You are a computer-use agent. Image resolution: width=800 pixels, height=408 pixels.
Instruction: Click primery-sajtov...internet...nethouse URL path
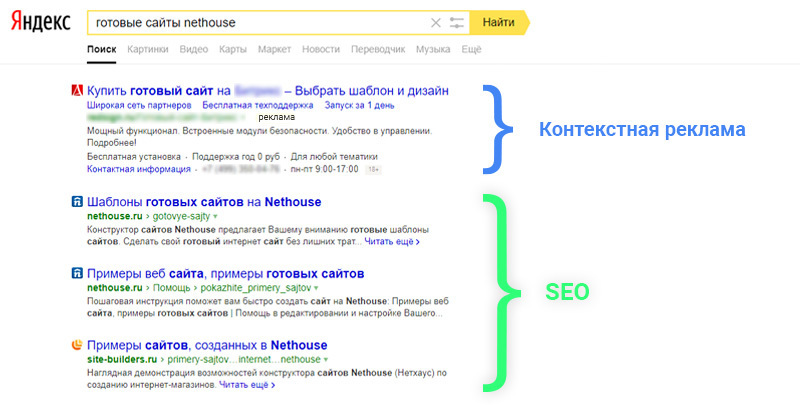point(244,360)
